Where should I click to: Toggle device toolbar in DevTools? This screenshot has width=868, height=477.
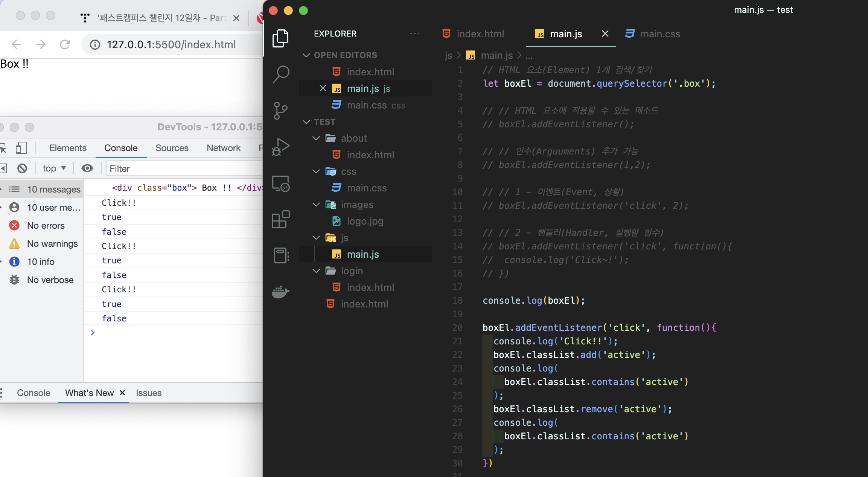21,148
